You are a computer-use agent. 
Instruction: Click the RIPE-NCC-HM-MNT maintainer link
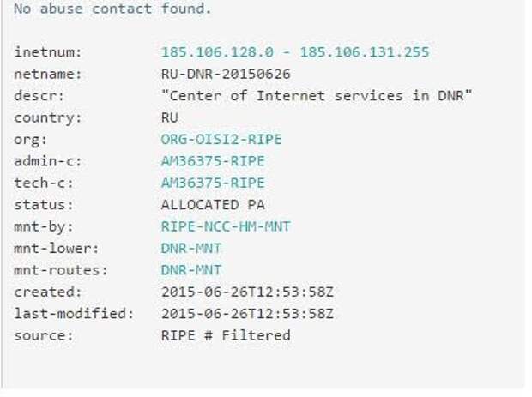pos(226,226)
